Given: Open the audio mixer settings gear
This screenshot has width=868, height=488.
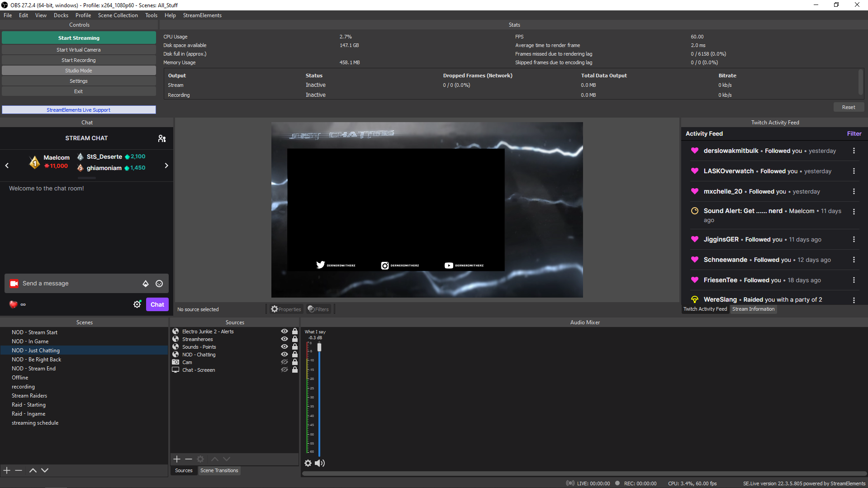Looking at the screenshot, I should 308,463.
